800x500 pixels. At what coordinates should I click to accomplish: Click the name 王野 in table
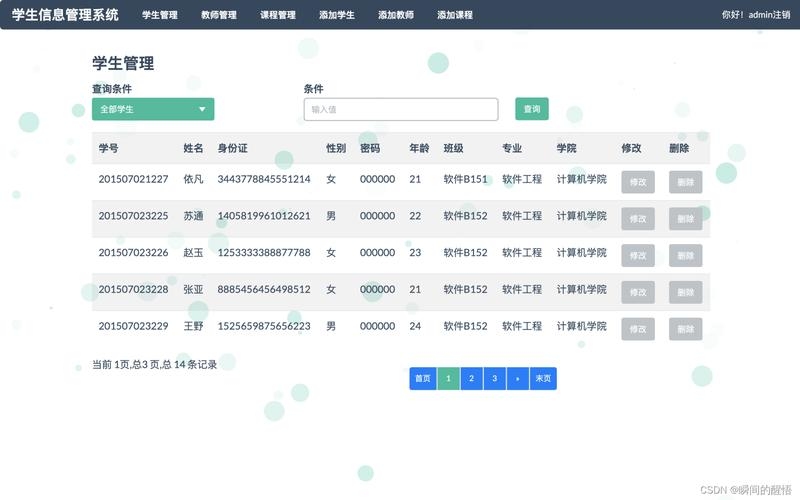pos(193,326)
